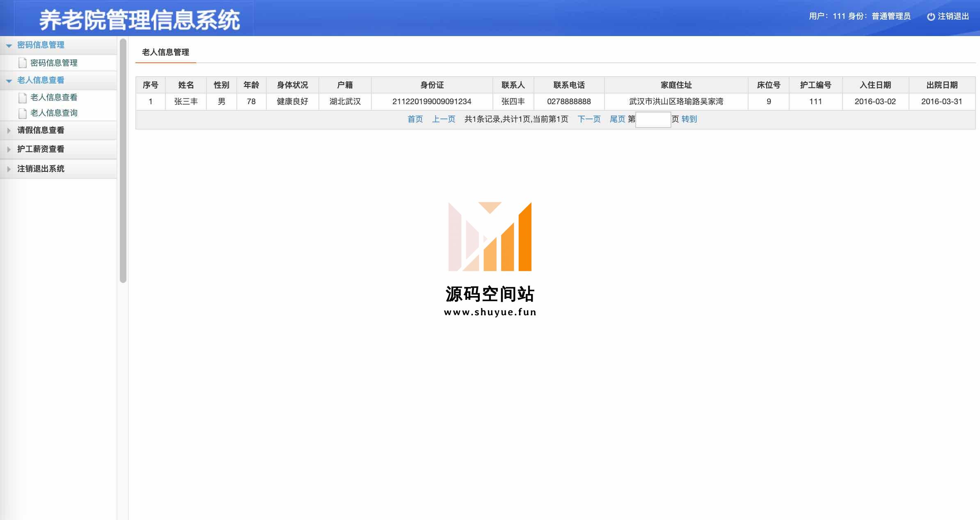Click the 注销退出 logout link
The width and height of the screenshot is (980, 520).
[x=953, y=16]
